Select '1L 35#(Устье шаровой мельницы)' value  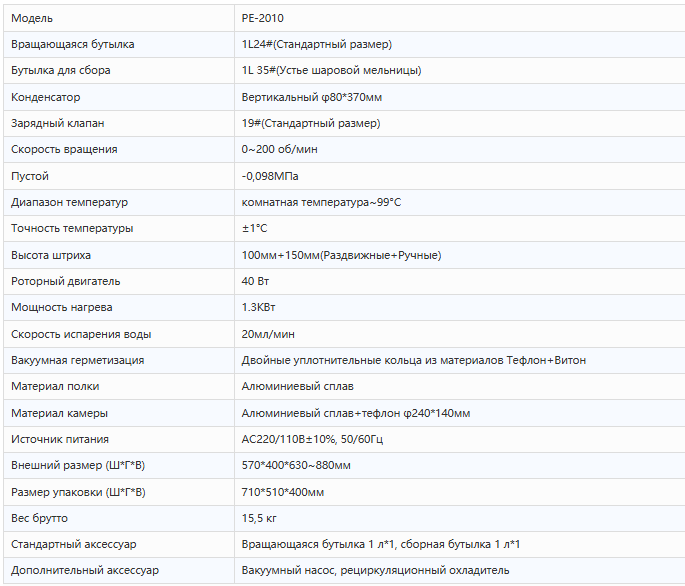[332, 71]
